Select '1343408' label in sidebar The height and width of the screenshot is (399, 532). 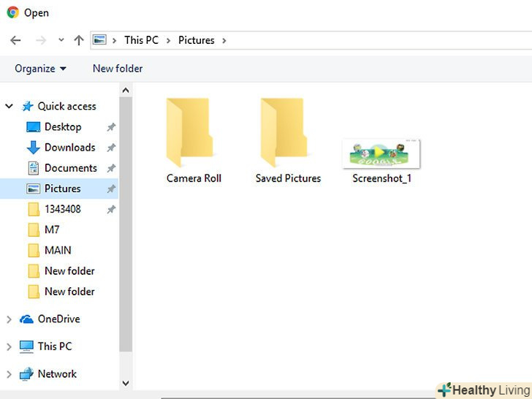point(63,209)
